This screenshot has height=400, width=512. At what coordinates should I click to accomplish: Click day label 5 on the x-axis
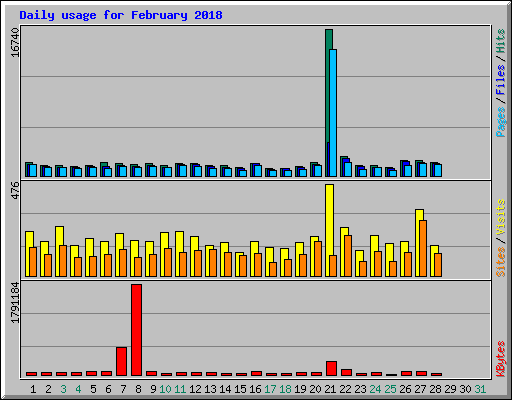click(x=93, y=389)
